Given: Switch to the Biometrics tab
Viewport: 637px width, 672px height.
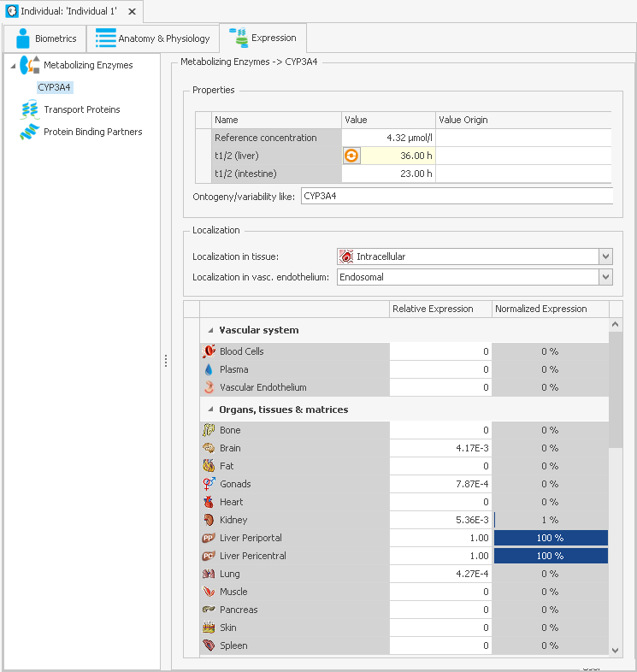Looking at the screenshot, I should [45, 38].
